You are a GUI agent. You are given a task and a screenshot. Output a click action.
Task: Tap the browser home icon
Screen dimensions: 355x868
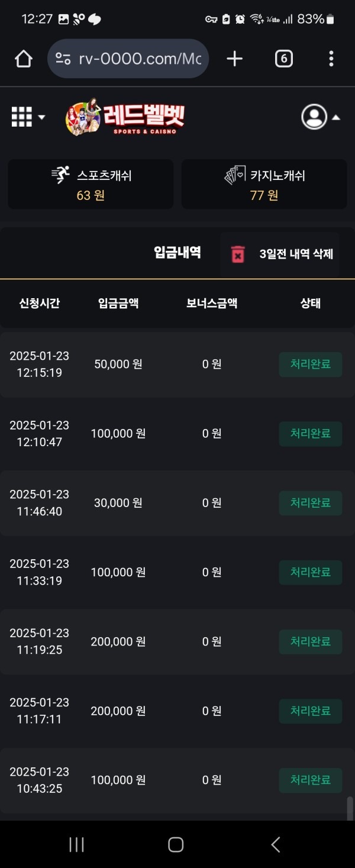tap(22, 59)
